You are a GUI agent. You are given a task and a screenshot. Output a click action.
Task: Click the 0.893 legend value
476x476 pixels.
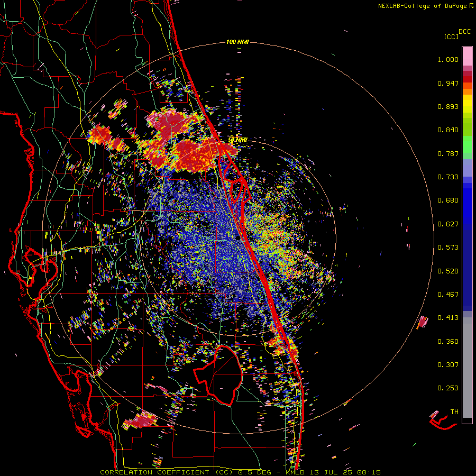tap(448, 106)
